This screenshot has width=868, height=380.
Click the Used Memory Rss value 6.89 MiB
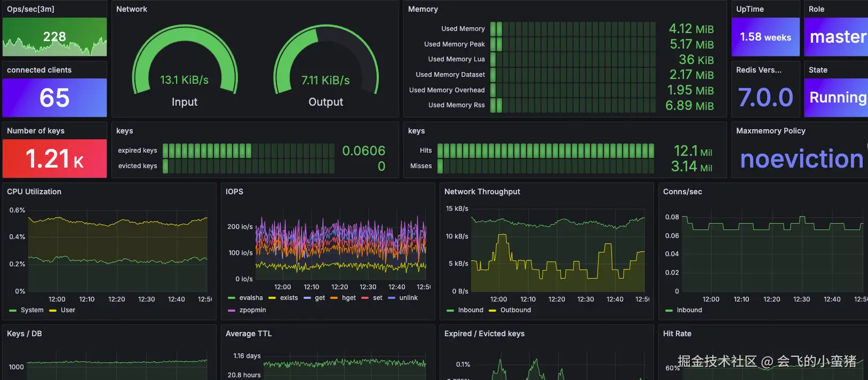pyautogui.click(x=690, y=105)
